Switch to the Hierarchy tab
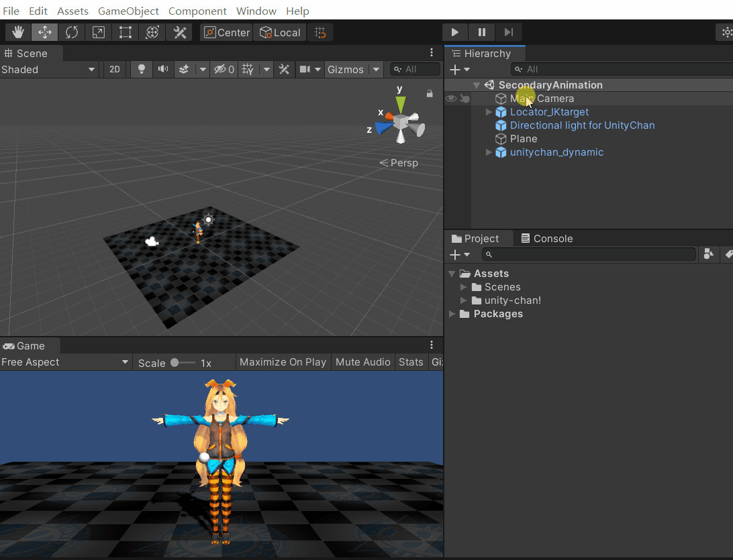Image resolution: width=733 pixels, height=560 pixels. (x=485, y=54)
